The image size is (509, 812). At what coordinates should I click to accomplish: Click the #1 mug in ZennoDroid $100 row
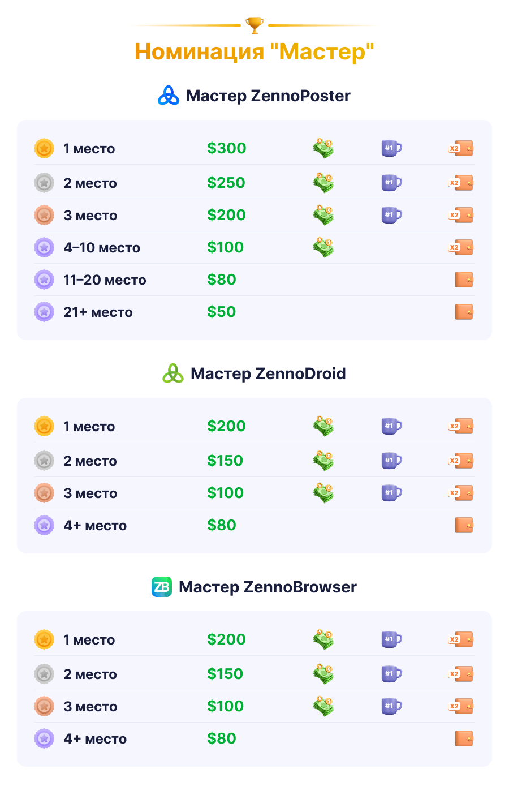point(391,493)
